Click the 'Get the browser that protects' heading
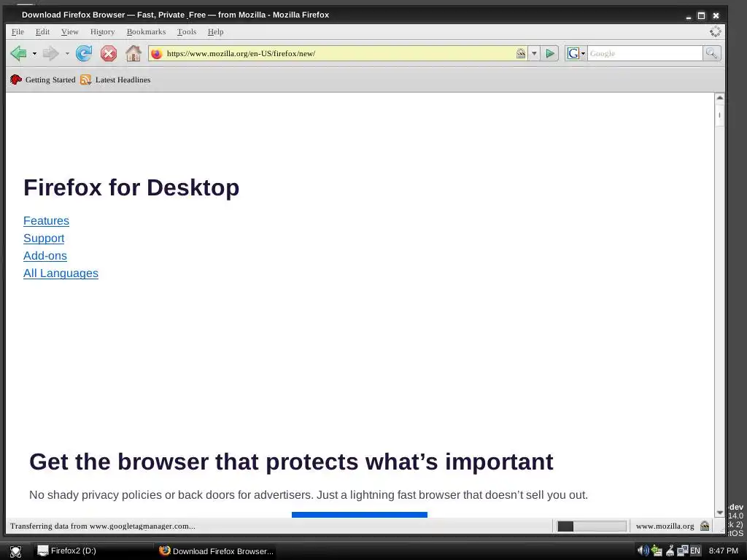The image size is (747, 560). (x=291, y=462)
